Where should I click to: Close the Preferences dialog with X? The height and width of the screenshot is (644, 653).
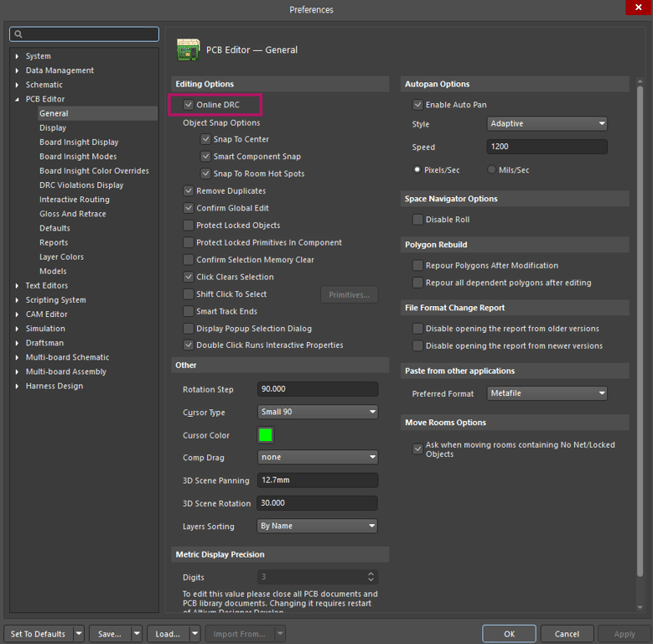[638, 7]
